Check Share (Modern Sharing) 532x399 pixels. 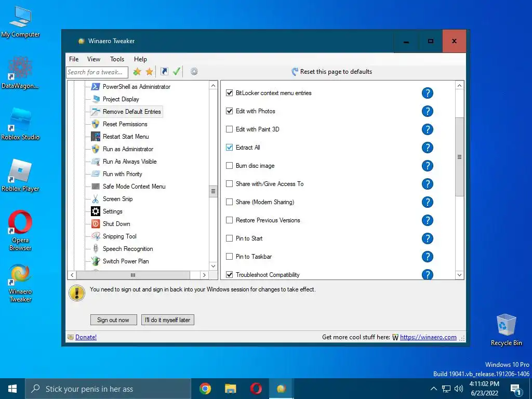tap(229, 202)
